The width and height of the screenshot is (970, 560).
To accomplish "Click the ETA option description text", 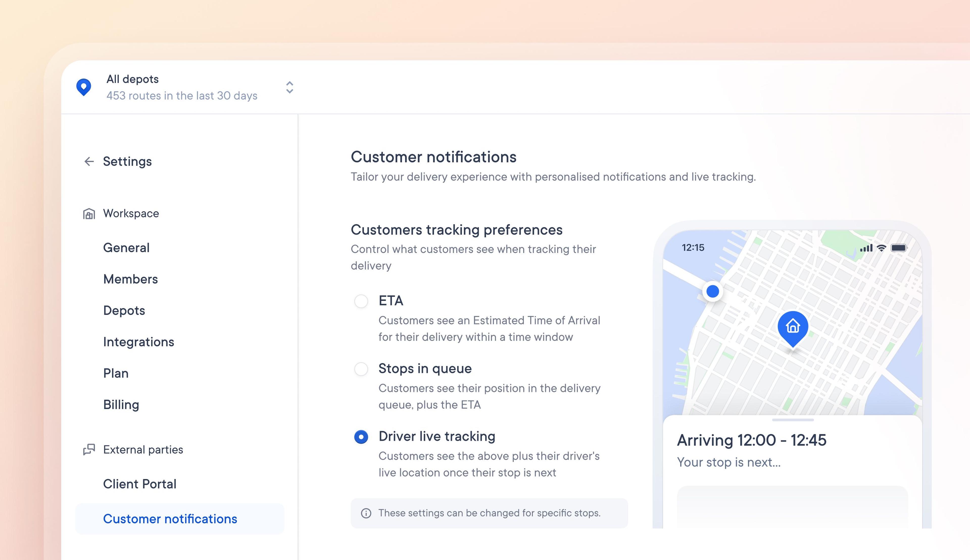I will coord(489,329).
